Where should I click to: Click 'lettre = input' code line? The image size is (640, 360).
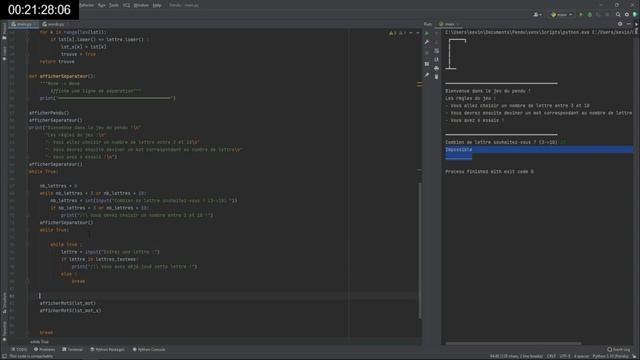pyautogui.click(x=110, y=252)
